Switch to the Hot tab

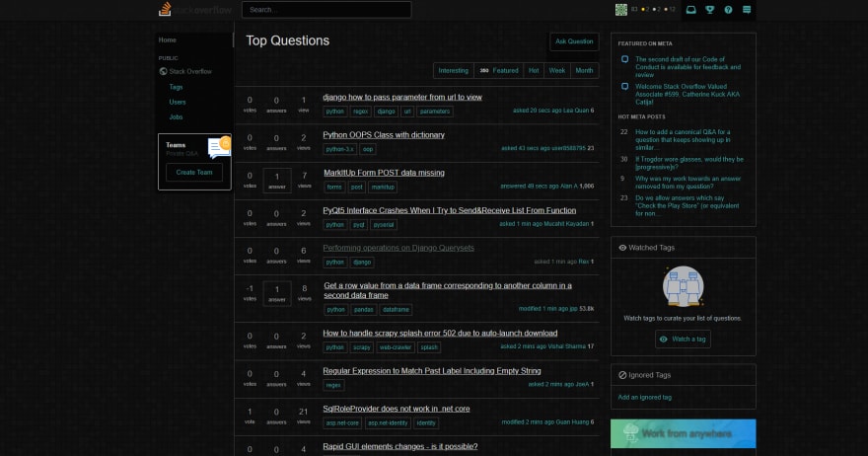(534, 70)
